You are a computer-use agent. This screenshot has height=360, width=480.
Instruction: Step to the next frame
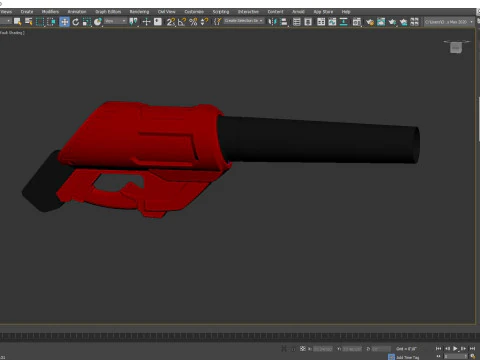463,348
